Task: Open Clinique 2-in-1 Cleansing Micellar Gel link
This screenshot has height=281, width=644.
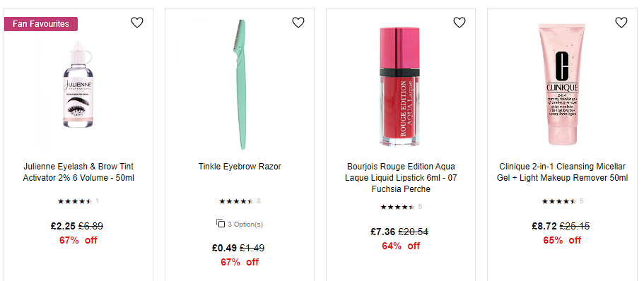Action: [562, 172]
